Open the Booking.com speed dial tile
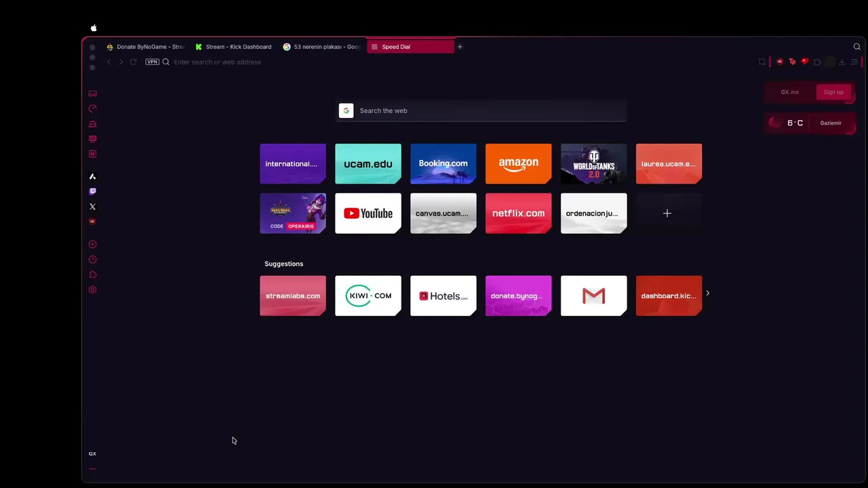Screen dimensions: 868x488 [x=443, y=163]
